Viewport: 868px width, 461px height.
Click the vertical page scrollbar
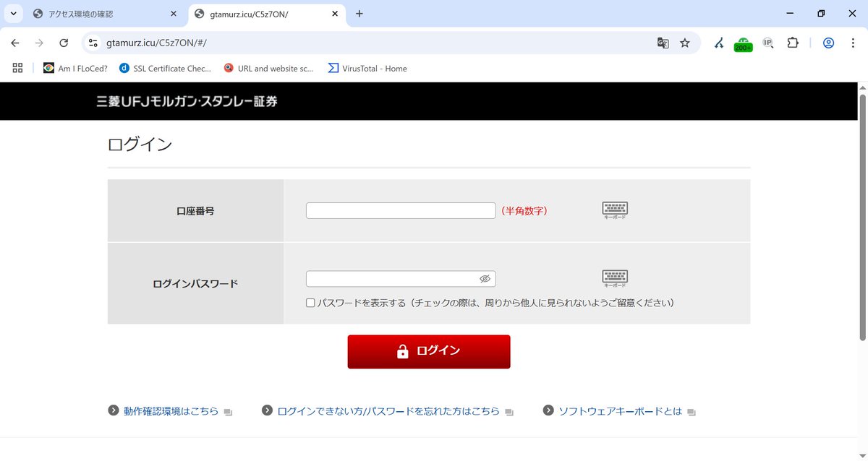click(x=862, y=217)
